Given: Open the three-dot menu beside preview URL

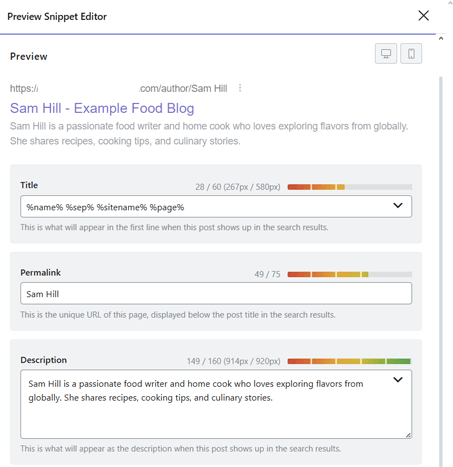Looking at the screenshot, I should (x=240, y=88).
